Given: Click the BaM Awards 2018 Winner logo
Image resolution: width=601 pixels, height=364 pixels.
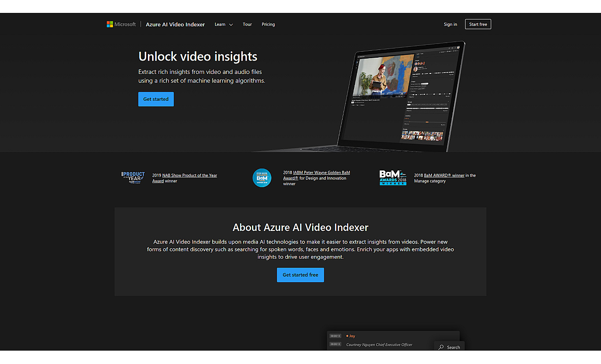Looking at the screenshot, I should point(393,178).
